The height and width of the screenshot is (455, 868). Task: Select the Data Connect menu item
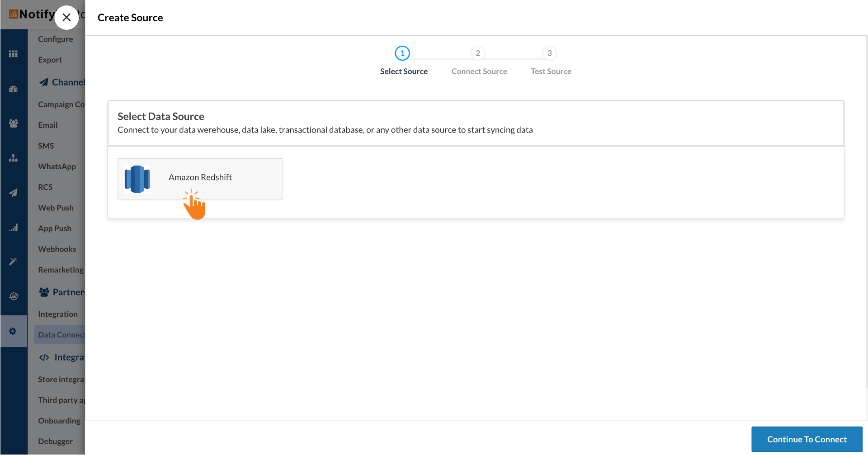[x=59, y=335]
